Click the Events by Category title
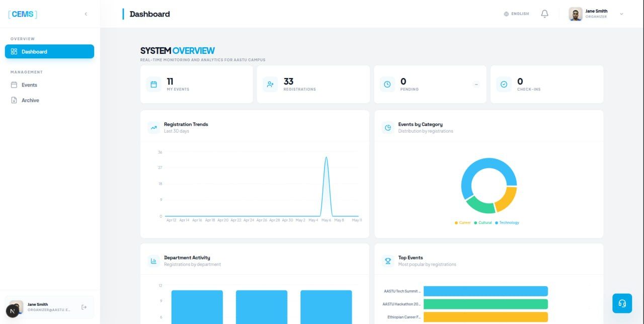Viewport: 644px width, 324px height. (x=421, y=124)
